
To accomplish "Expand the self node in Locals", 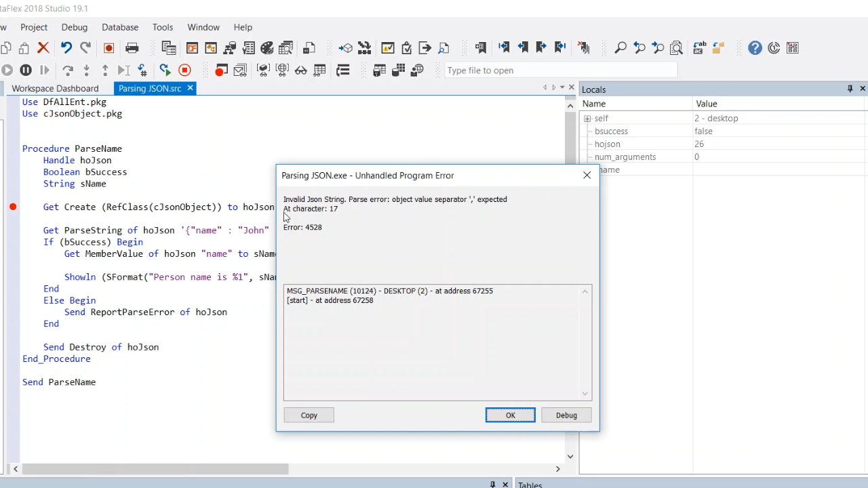I will click(587, 119).
